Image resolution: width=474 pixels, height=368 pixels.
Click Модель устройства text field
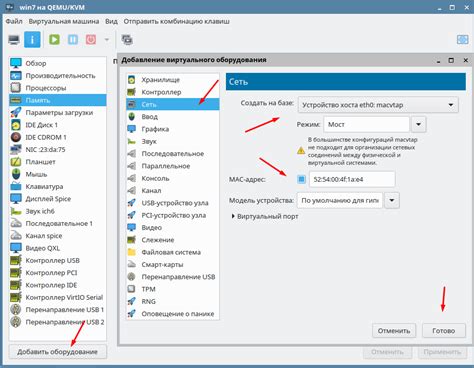(340, 201)
